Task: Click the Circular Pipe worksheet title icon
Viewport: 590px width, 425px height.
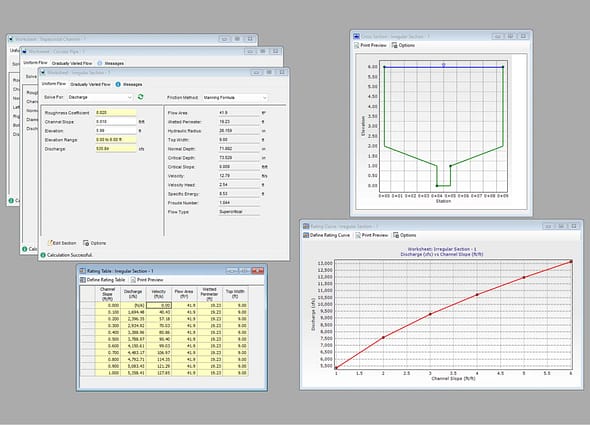Action: pyautogui.click(x=24, y=51)
